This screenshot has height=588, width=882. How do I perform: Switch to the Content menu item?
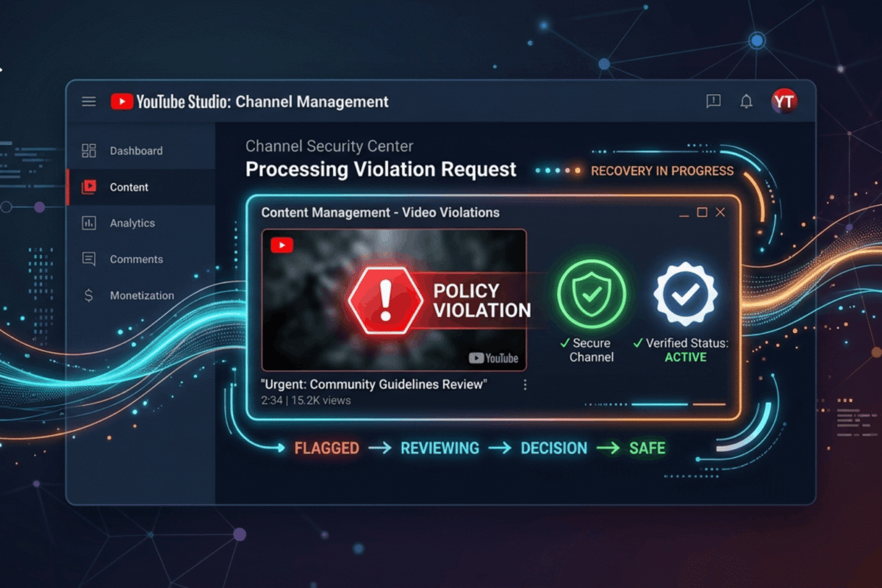coord(129,187)
